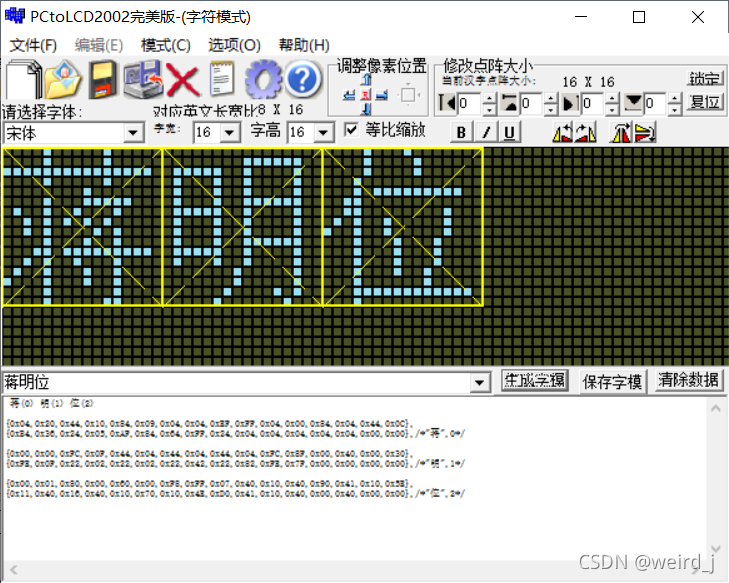Click the save floppy disk icon
Screen dimensions: 729x583
click(102, 79)
